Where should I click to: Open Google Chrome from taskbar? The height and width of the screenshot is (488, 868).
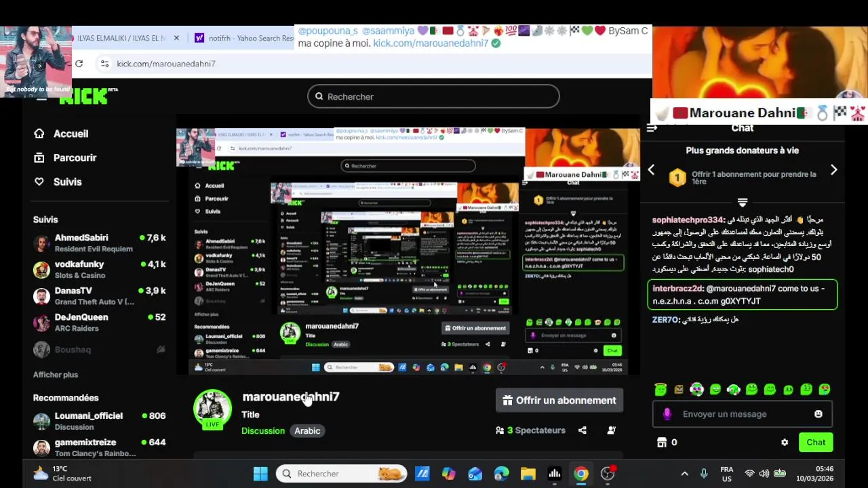click(x=581, y=474)
